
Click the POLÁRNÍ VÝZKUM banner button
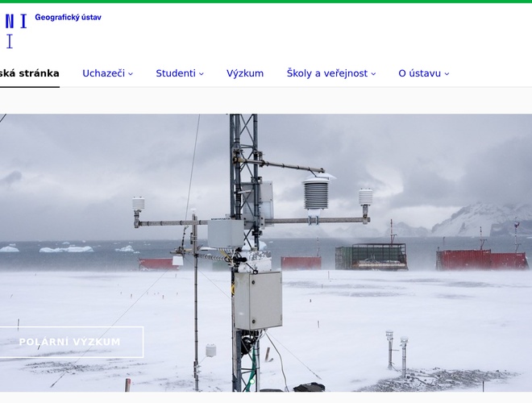pyautogui.click(x=70, y=342)
